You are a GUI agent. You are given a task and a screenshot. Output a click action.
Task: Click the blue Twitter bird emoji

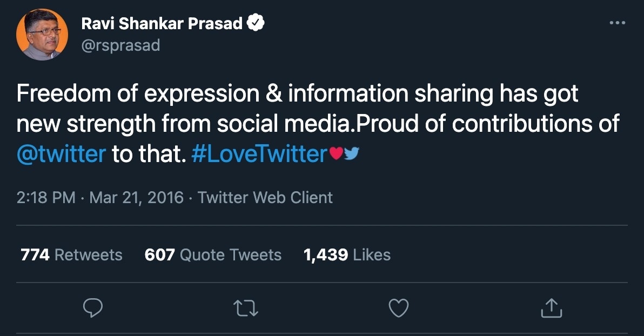click(x=352, y=154)
